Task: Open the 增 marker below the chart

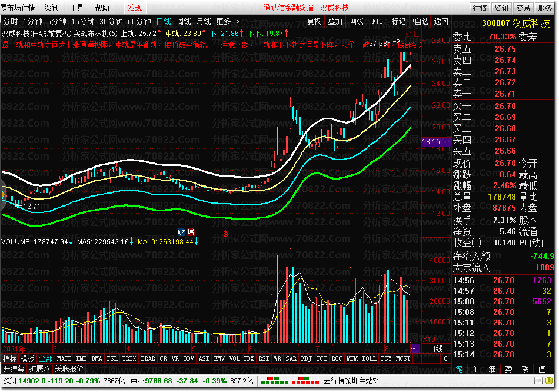Action: 191,232
